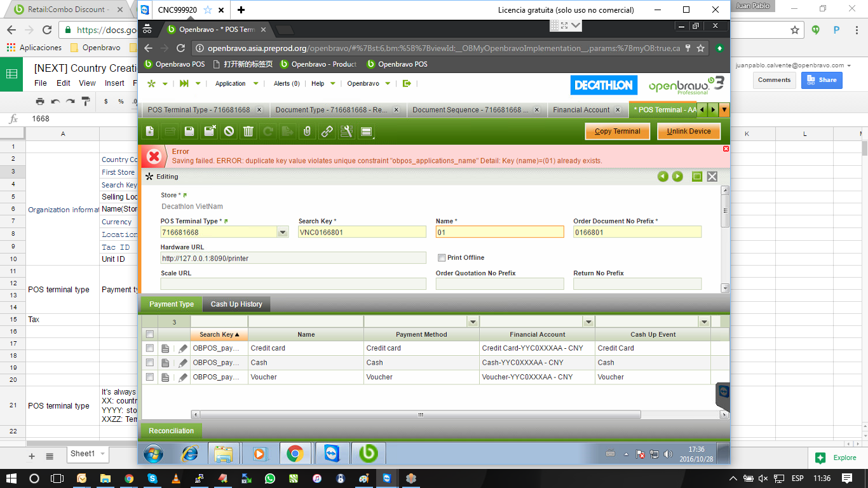Click the Copy Terminal button
The width and height of the screenshot is (868, 488).
coord(618,132)
